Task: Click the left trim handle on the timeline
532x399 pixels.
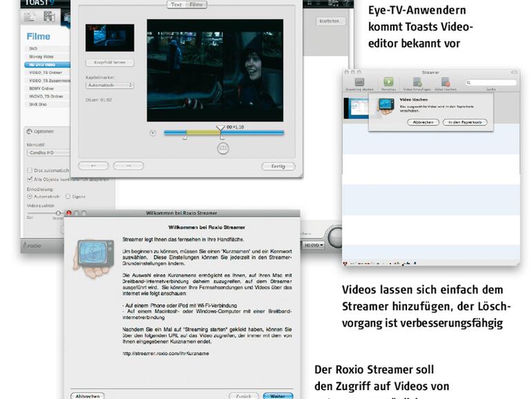Action: coord(185,137)
